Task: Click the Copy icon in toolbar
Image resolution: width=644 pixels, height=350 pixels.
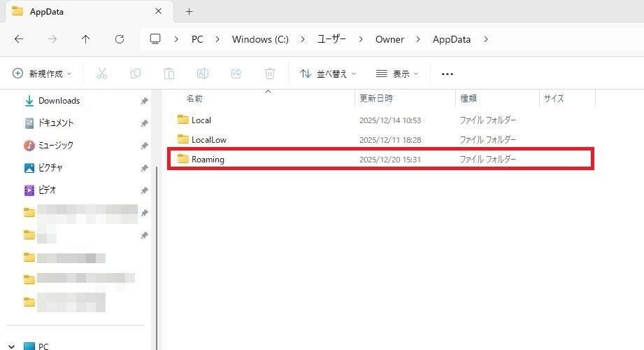Action: coord(136,73)
